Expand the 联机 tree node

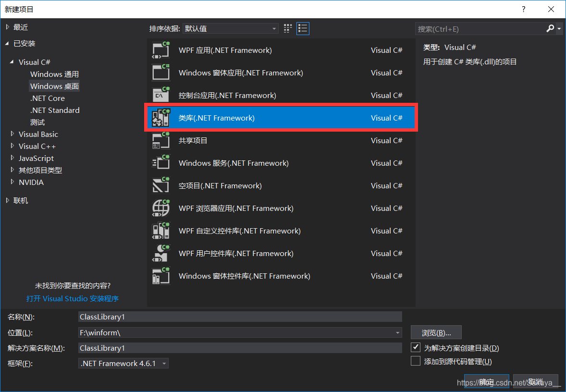coord(8,200)
